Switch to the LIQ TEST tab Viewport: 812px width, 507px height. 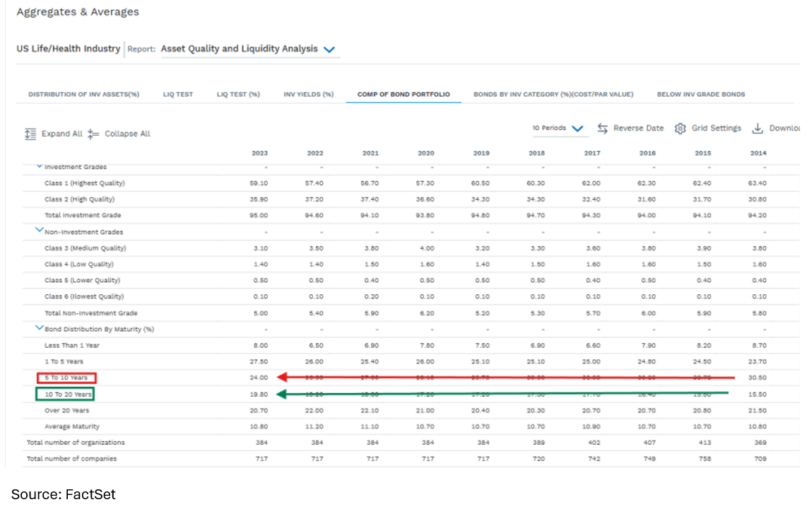click(x=177, y=93)
